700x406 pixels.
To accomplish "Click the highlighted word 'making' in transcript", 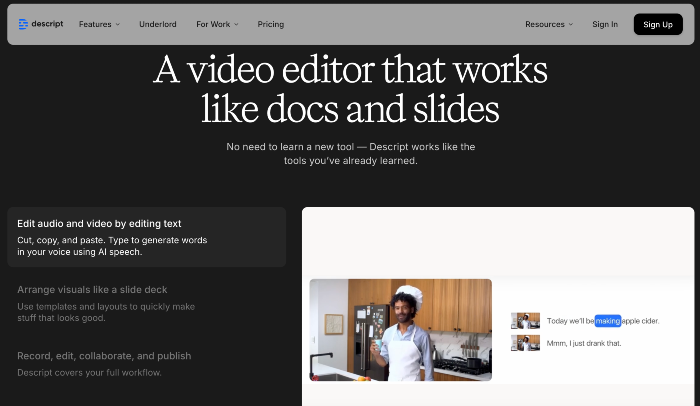I will point(608,321).
